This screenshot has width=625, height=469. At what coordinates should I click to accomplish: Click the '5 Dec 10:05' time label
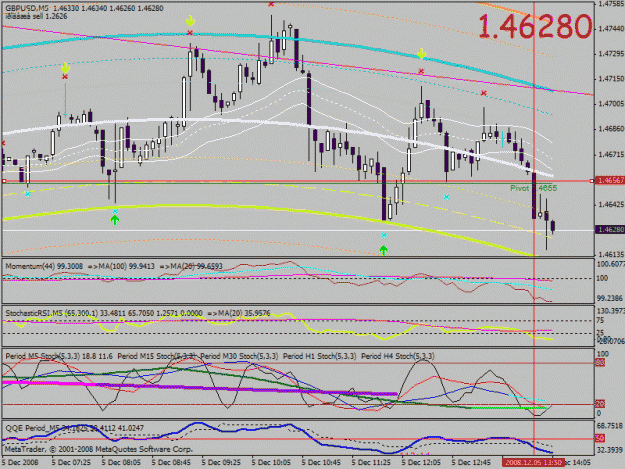click(x=271, y=463)
